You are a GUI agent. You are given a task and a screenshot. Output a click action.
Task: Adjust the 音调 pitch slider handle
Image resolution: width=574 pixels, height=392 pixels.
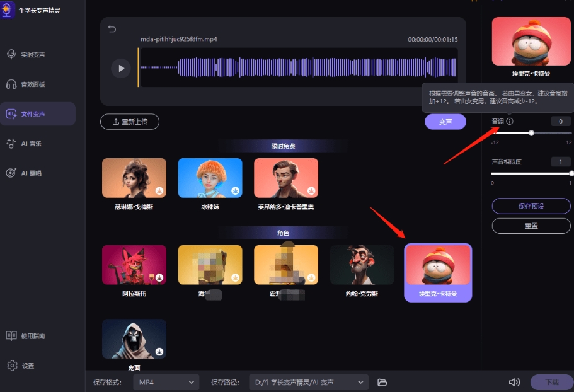coord(531,133)
